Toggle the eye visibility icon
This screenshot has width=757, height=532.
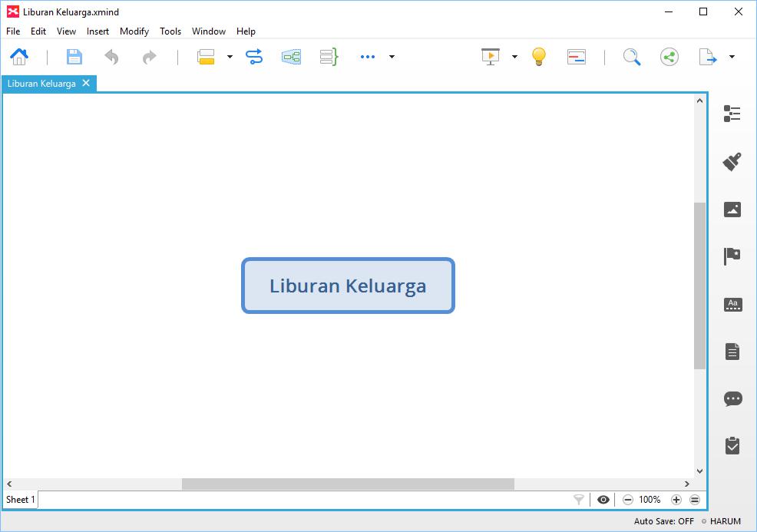pyautogui.click(x=603, y=500)
